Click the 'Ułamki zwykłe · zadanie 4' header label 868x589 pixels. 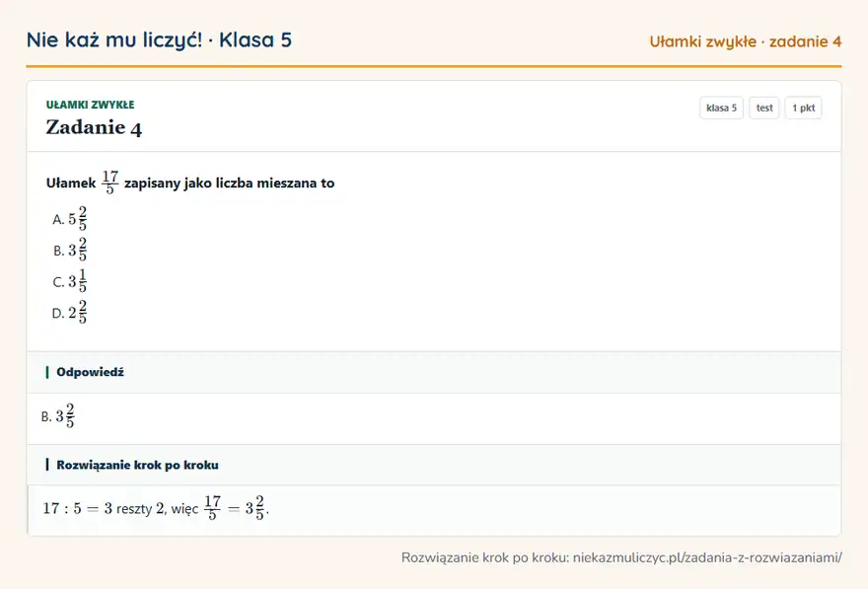click(745, 41)
